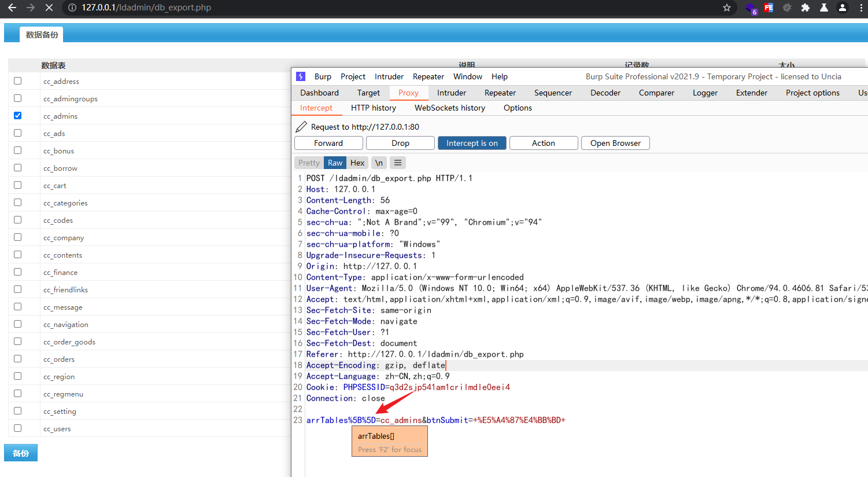Check the cc_ads table checkbox
The width and height of the screenshot is (868, 477).
click(x=17, y=133)
